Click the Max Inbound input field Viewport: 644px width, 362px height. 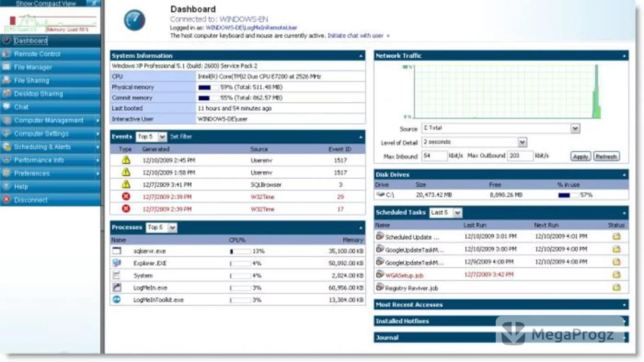pyautogui.click(x=434, y=156)
